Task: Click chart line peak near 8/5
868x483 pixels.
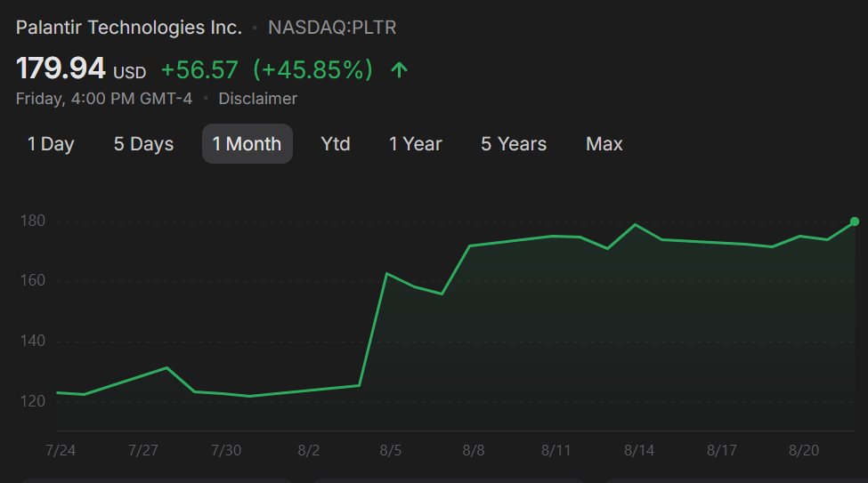Action: (x=386, y=273)
